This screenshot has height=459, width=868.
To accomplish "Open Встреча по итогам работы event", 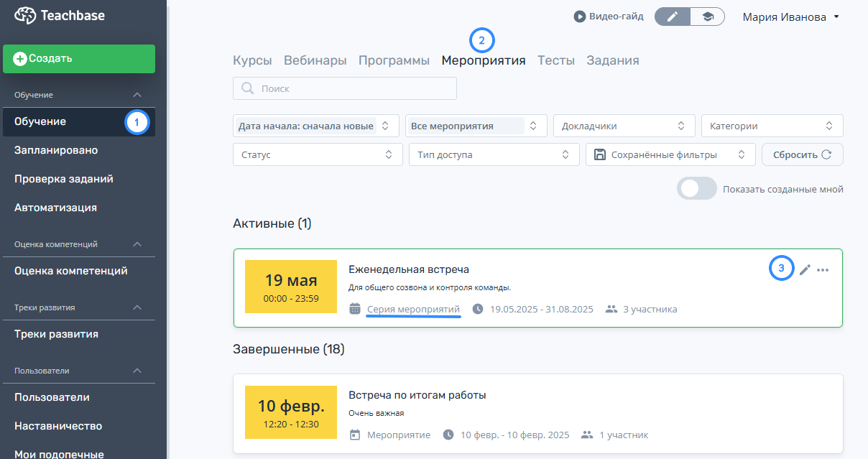I will [417, 395].
